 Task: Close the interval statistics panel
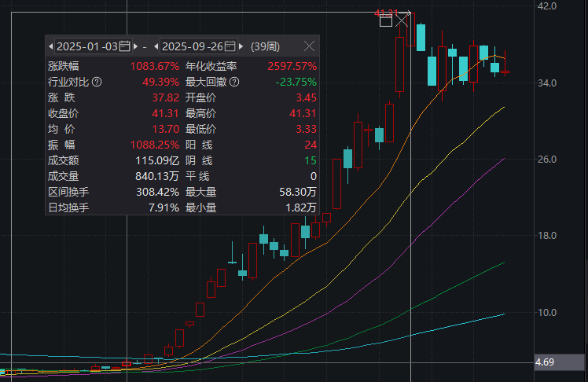309,46
